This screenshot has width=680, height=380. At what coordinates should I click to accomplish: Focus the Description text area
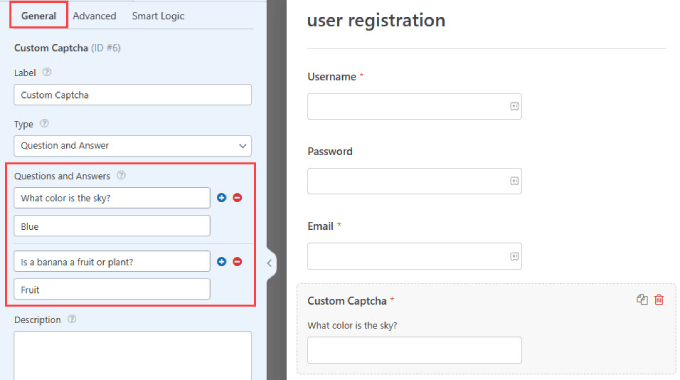click(x=133, y=356)
